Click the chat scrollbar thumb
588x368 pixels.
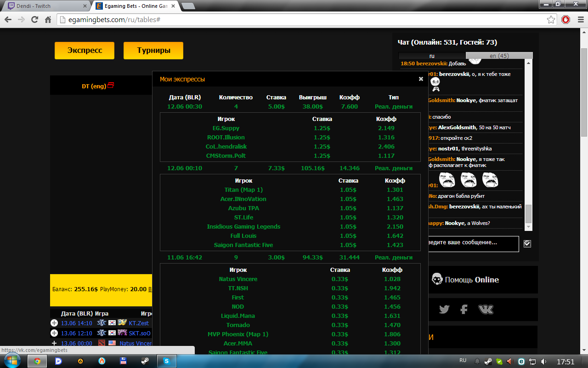[x=528, y=213]
